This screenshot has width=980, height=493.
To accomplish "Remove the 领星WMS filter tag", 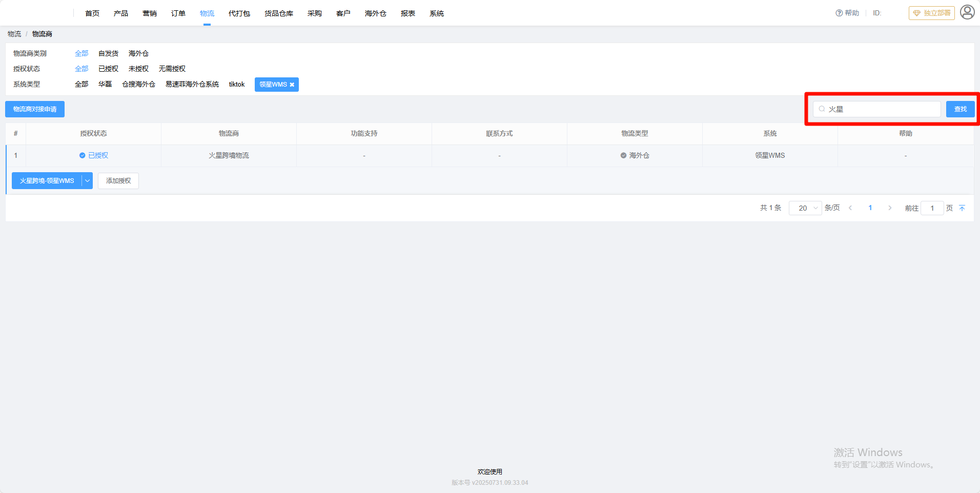I will pos(292,85).
